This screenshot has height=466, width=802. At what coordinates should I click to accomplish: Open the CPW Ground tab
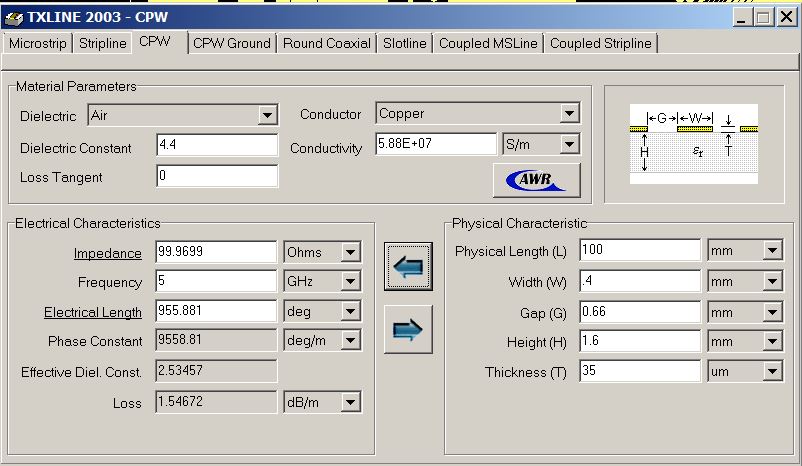pyautogui.click(x=232, y=43)
